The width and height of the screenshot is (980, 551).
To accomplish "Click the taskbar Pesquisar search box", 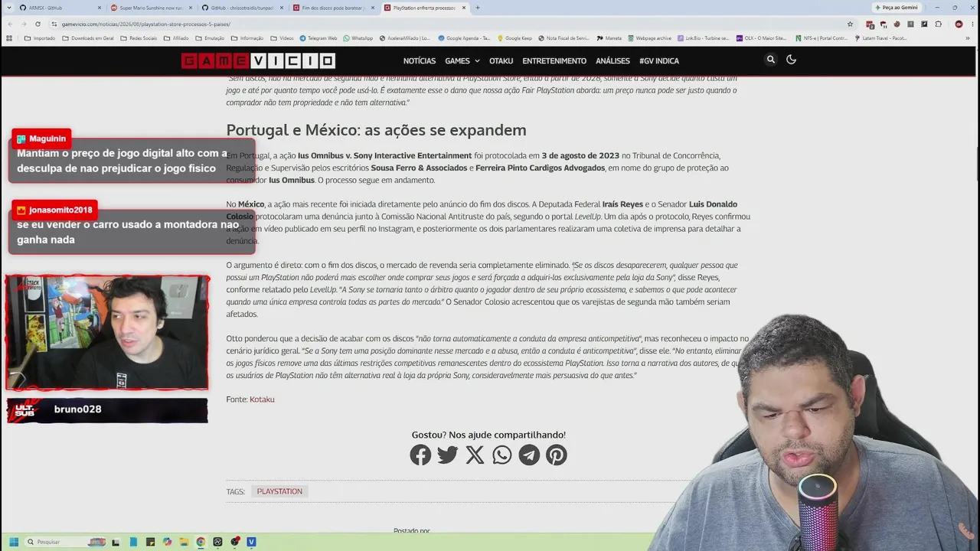I will [66, 542].
